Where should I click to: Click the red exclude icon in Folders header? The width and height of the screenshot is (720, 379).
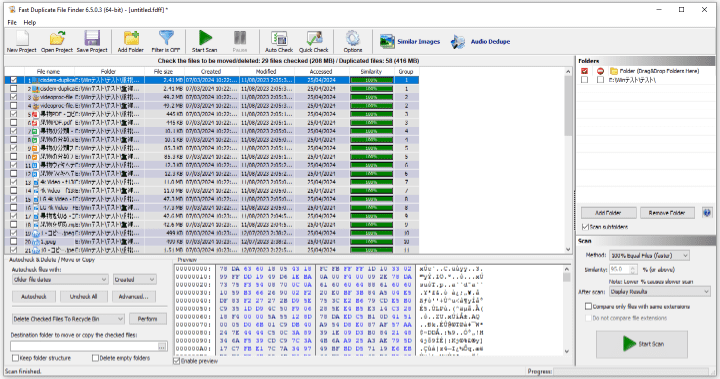[600, 71]
